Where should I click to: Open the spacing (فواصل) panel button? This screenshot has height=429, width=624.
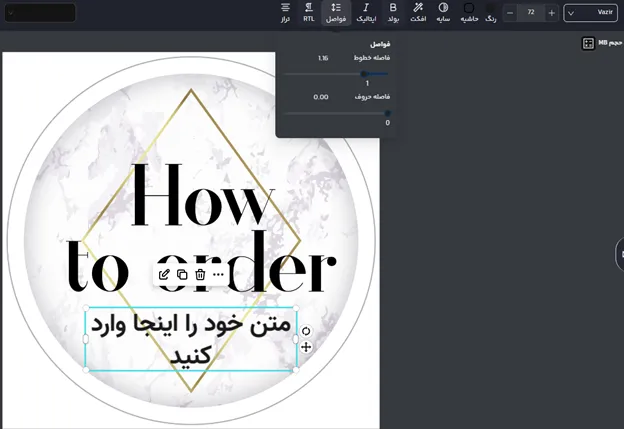click(336, 12)
